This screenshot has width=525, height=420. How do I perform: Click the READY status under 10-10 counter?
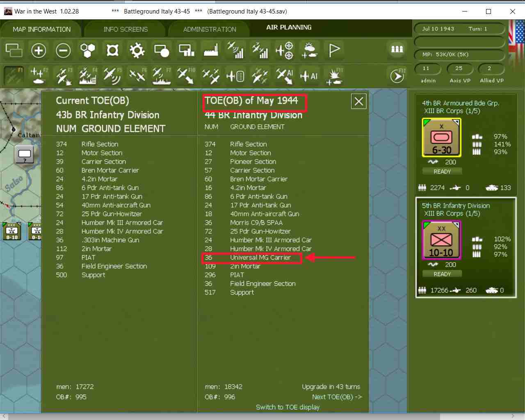click(x=442, y=274)
